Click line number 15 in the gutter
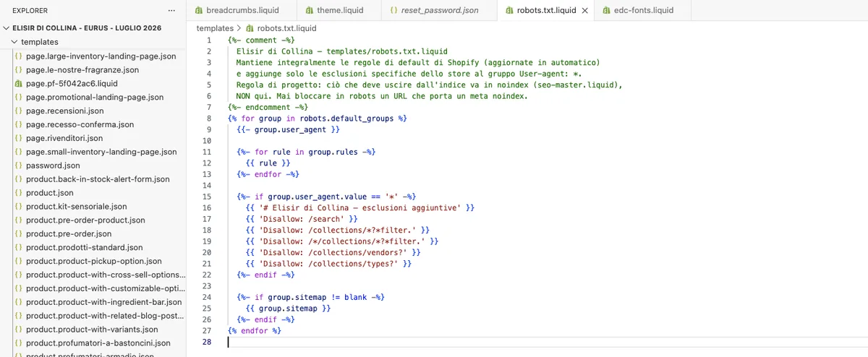This screenshot has height=357, width=868. coord(207,197)
